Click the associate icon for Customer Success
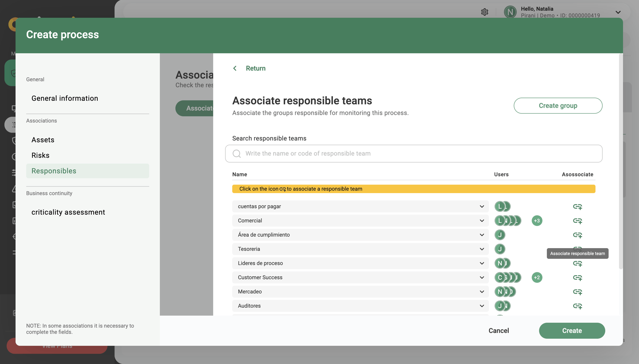Viewport: 639px width, 364px height. pos(577,277)
